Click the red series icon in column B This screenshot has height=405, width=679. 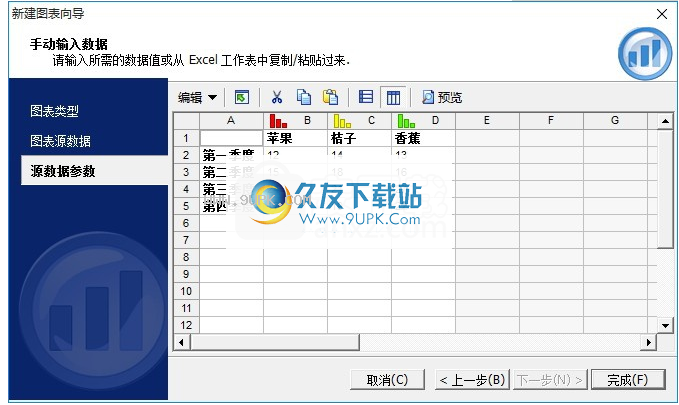(x=278, y=121)
